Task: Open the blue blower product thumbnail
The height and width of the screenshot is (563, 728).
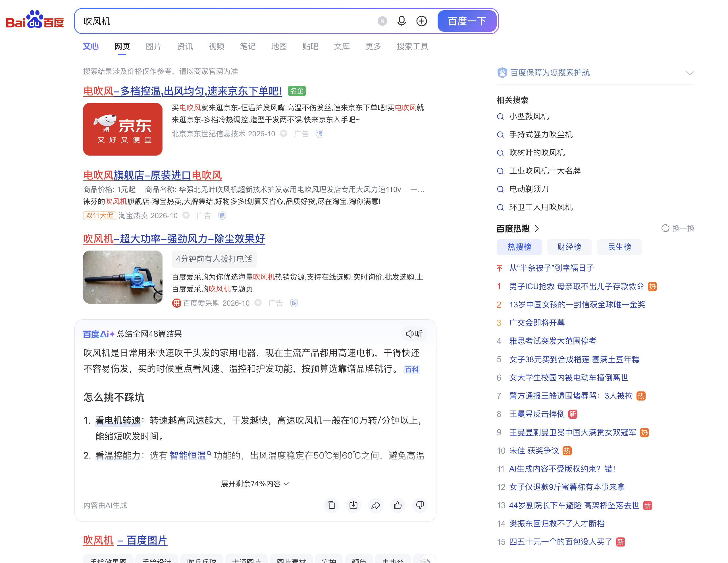Action: click(x=123, y=277)
